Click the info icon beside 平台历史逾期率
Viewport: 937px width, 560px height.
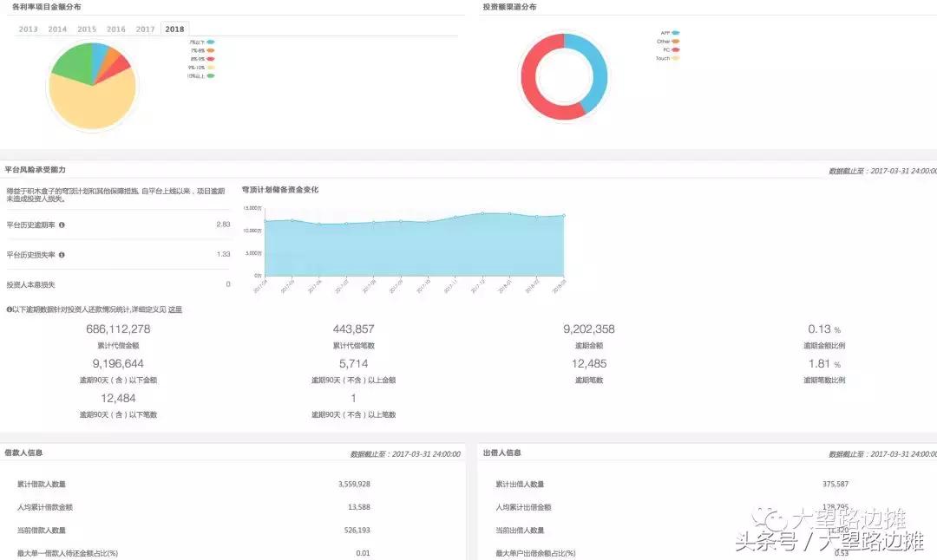click(62, 225)
